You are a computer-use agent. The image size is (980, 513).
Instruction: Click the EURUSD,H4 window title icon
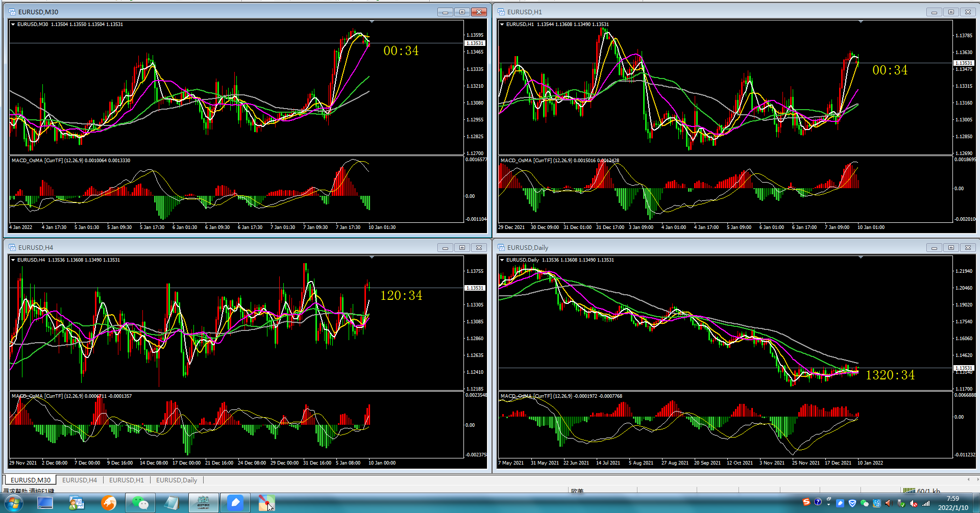coord(12,247)
